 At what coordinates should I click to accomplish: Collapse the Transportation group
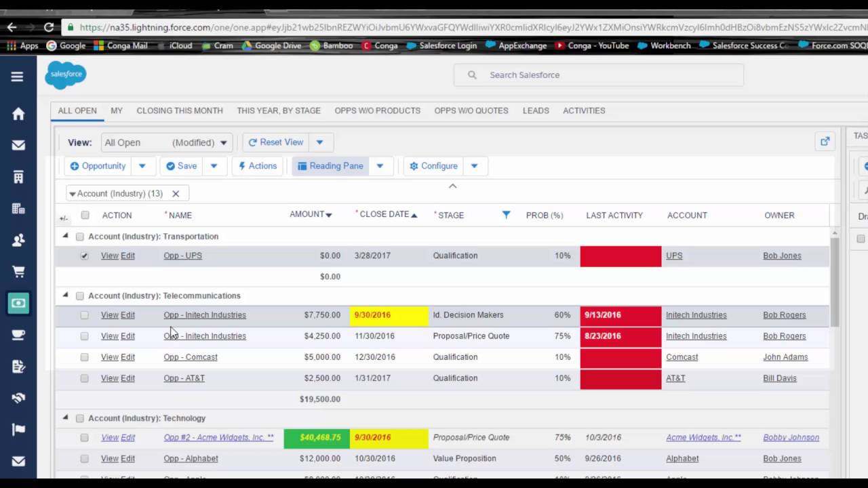tap(65, 236)
